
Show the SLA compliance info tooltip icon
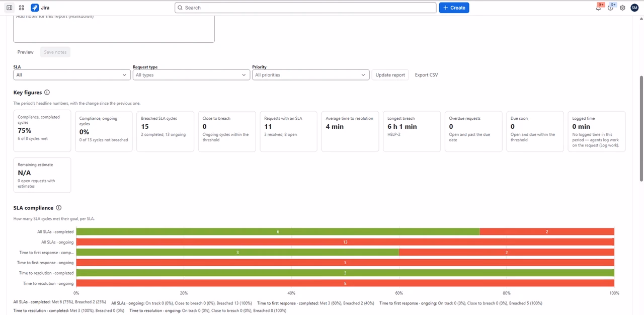click(x=59, y=208)
